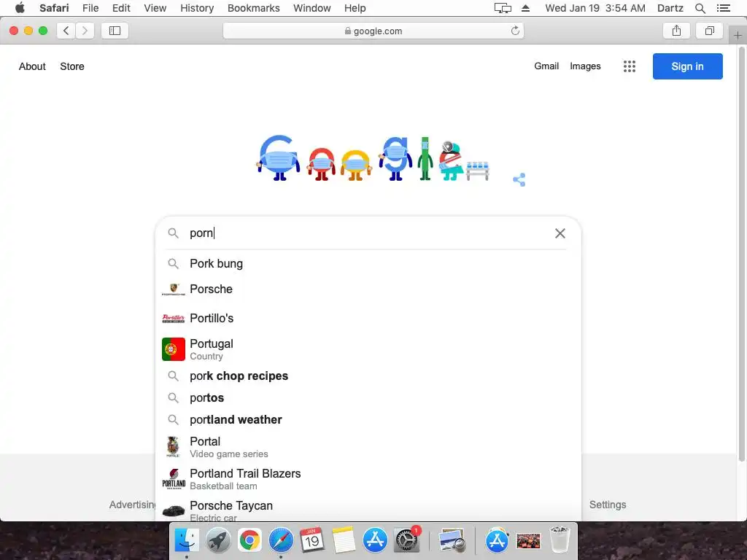Image resolution: width=747 pixels, height=560 pixels.
Task: Open Notification Center list icon
Action: coord(723,8)
